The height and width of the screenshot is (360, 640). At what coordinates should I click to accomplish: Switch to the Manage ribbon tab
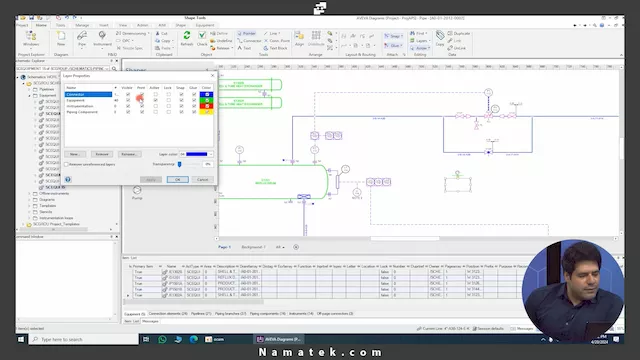coord(82,25)
